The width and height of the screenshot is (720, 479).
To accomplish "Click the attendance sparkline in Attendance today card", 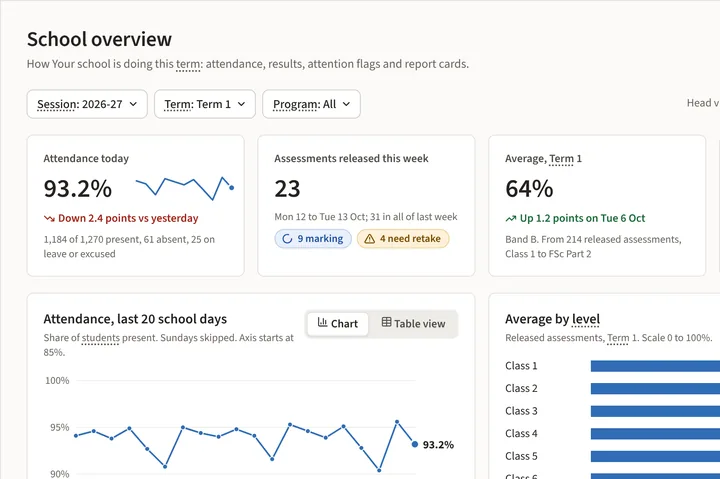I will (185, 188).
